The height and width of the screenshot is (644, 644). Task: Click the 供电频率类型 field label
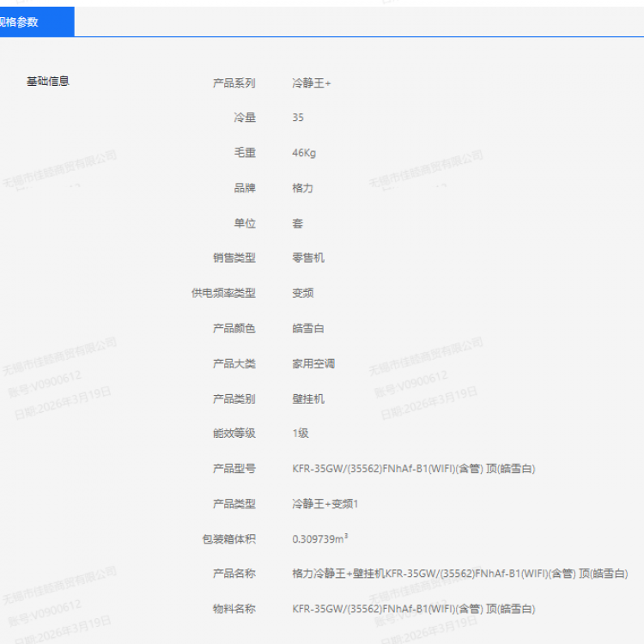click(x=223, y=293)
